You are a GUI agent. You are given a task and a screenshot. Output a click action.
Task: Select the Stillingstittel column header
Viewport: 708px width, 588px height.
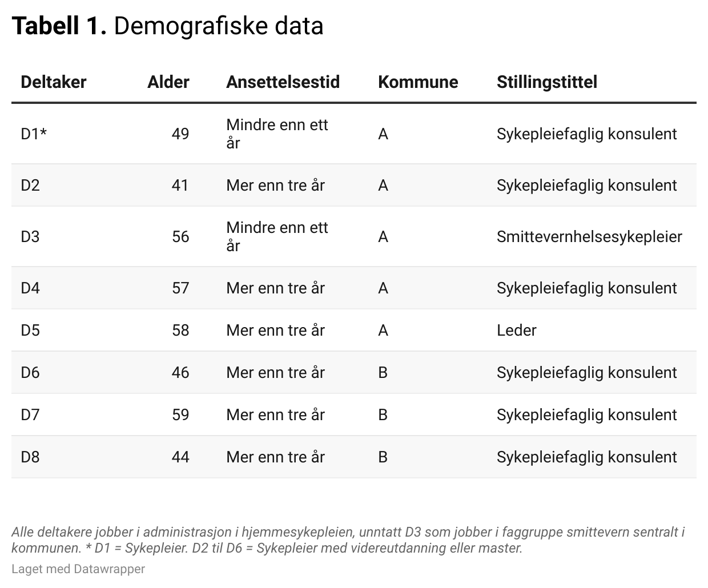pyautogui.click(x=546, y=82)
